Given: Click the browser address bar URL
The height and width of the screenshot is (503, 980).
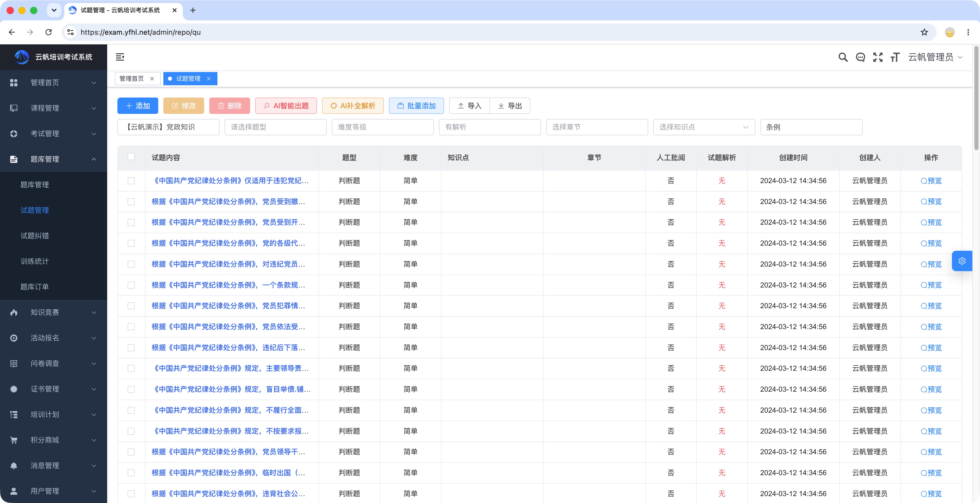Looking at the screenshot, I should point(140,32).
